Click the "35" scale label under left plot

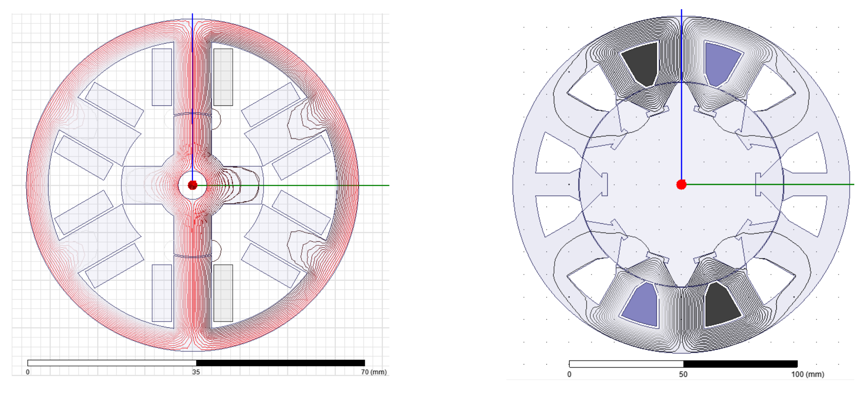click(196, 372)
